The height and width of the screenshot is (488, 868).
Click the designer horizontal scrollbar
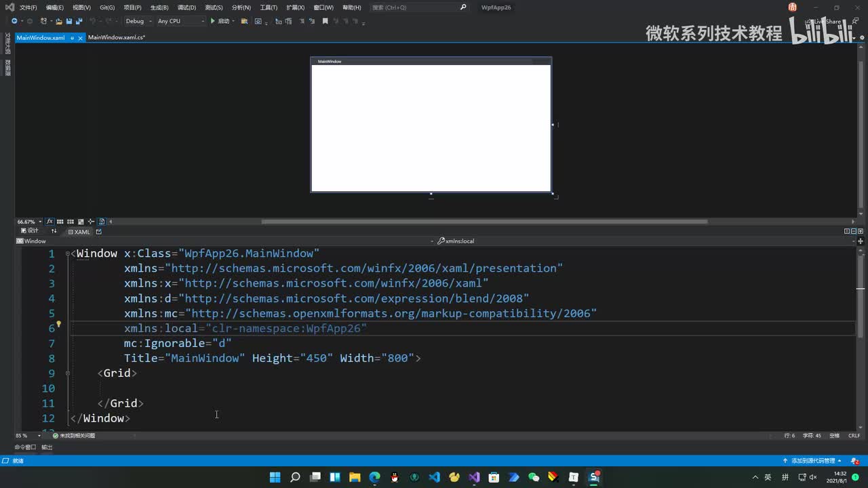point(484,222)
